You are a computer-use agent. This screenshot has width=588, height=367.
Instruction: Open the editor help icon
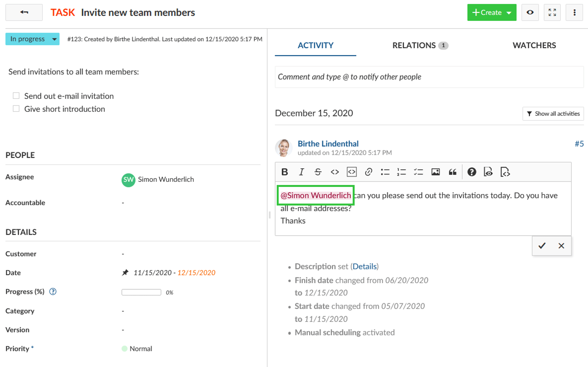click(x=471, y=172)
